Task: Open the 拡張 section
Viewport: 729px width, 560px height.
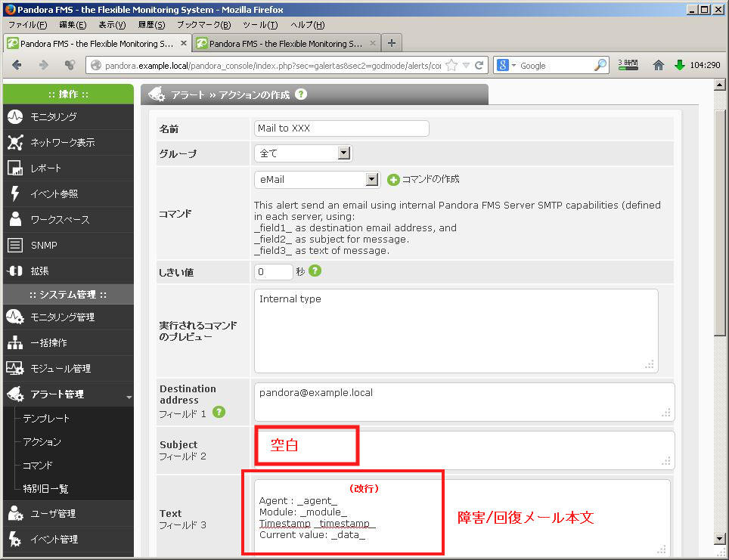Action: tap(68, 271)
